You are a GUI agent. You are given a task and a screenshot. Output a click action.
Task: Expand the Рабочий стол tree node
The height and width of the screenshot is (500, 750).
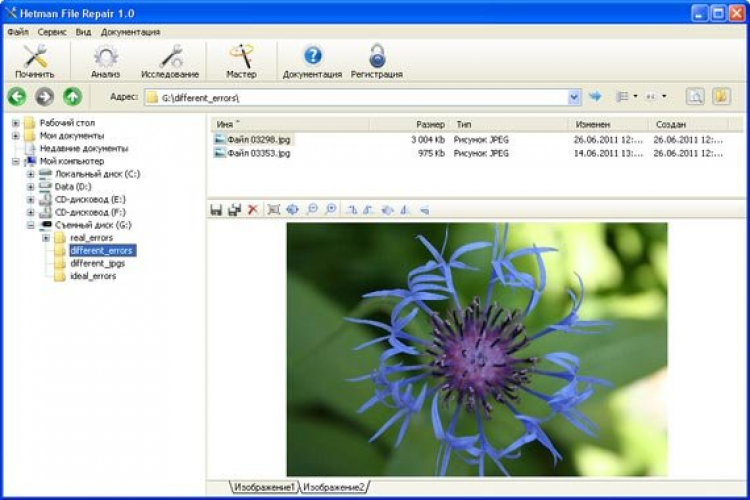pos(16,123)
